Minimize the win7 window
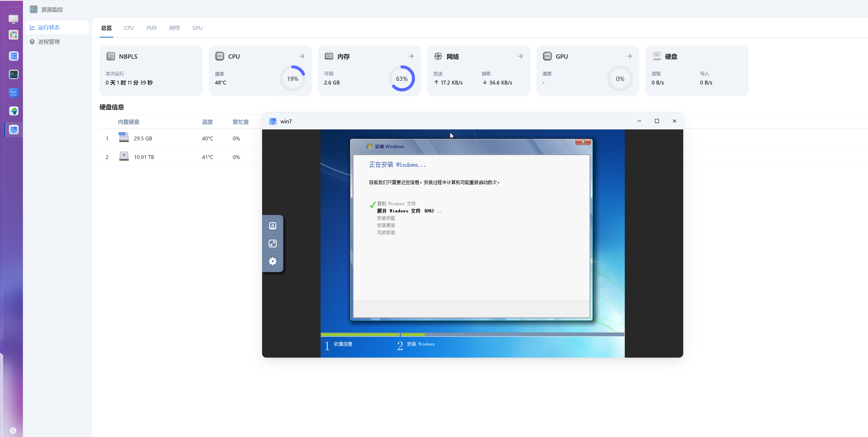The image size is (868, 437). 639,121
